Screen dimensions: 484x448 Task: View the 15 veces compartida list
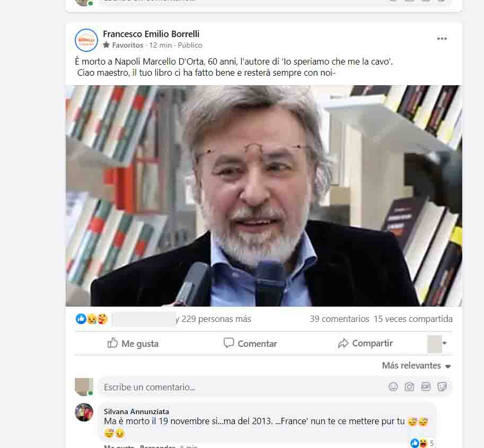413,319
